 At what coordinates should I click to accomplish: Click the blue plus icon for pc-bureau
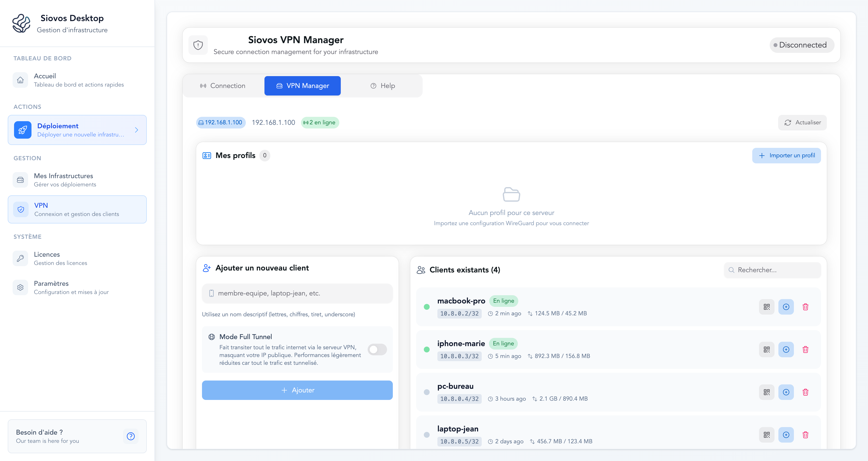786,392
